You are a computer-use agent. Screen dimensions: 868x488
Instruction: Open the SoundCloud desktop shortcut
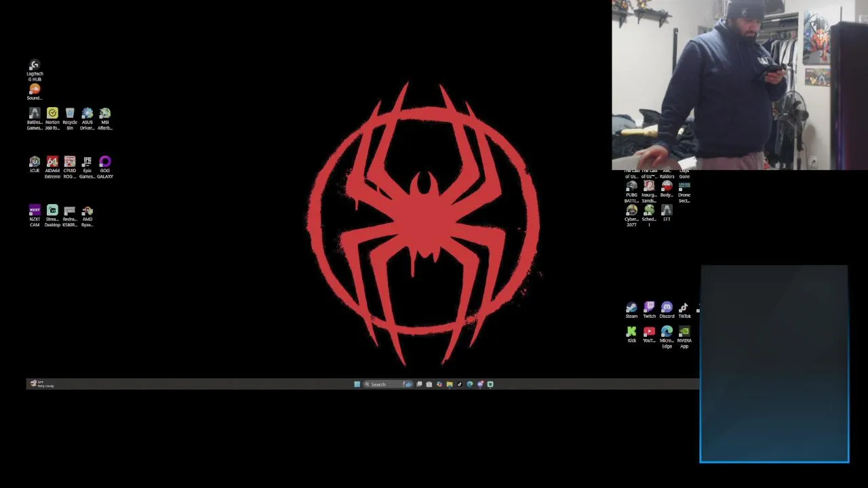[35, 92]
